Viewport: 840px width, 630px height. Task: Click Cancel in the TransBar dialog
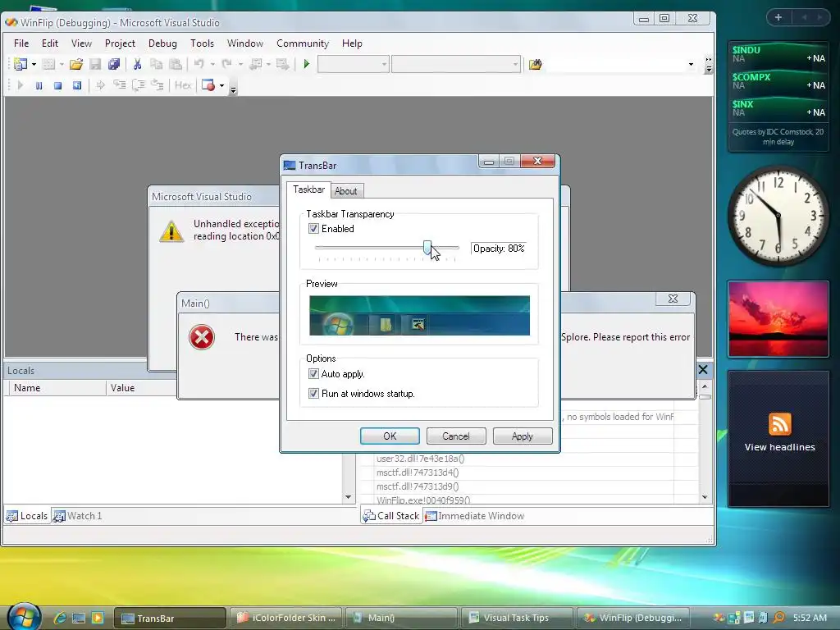(x=456, y=436)
